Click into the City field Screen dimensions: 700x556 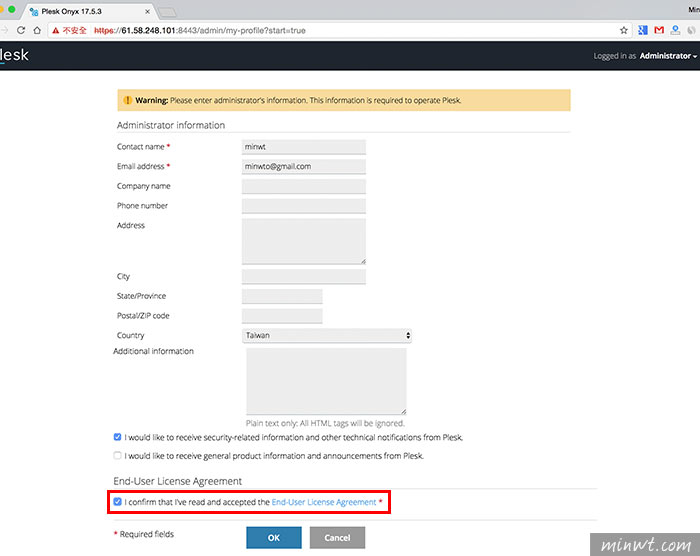pos(304,276)
